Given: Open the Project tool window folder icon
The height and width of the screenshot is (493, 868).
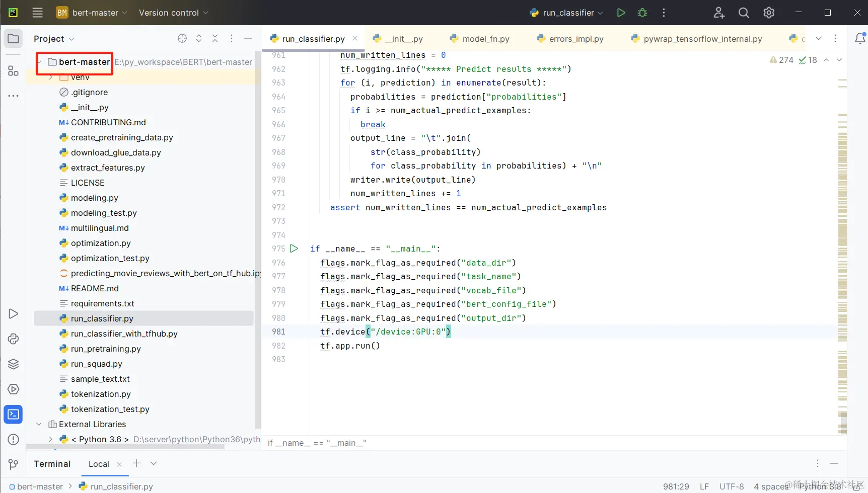Looking at the screenshot, I should coord(14,39).
